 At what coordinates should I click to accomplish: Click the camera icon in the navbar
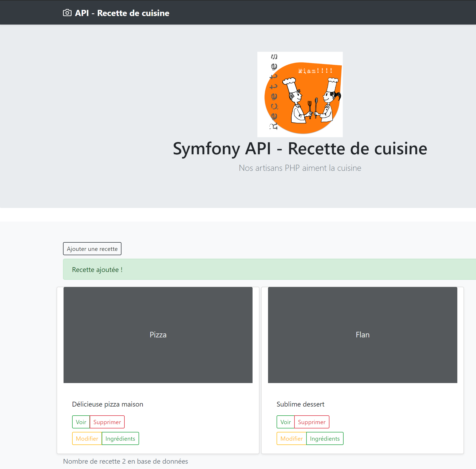click(x=67, y=13)
